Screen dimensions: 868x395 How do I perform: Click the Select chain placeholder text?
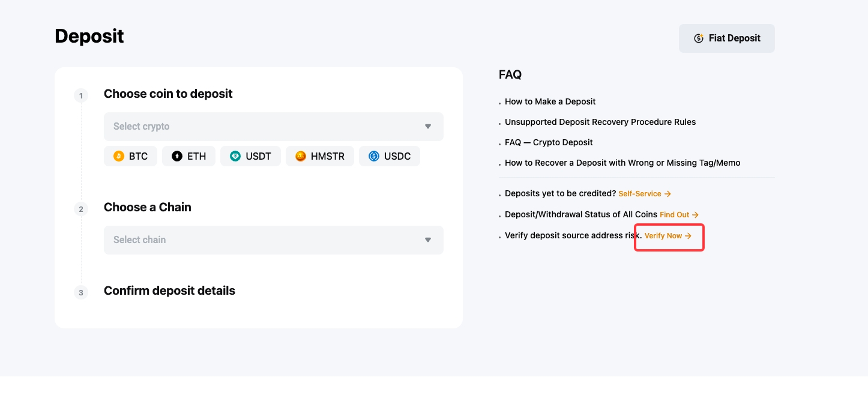[139, 240]
